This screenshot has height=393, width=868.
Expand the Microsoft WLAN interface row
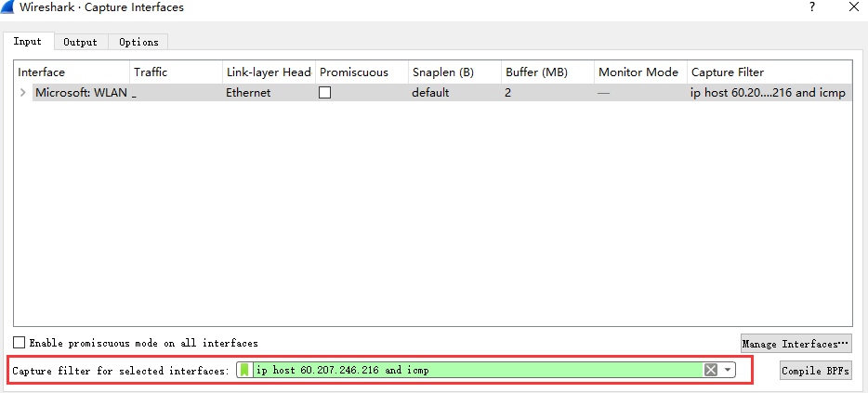pos(23,93)
